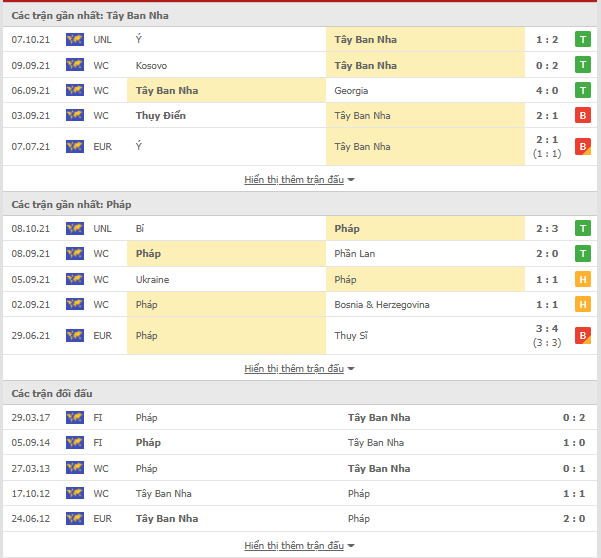Click the flag icon in the 02.09.21 Bosnia row

(x=75, y=304)
